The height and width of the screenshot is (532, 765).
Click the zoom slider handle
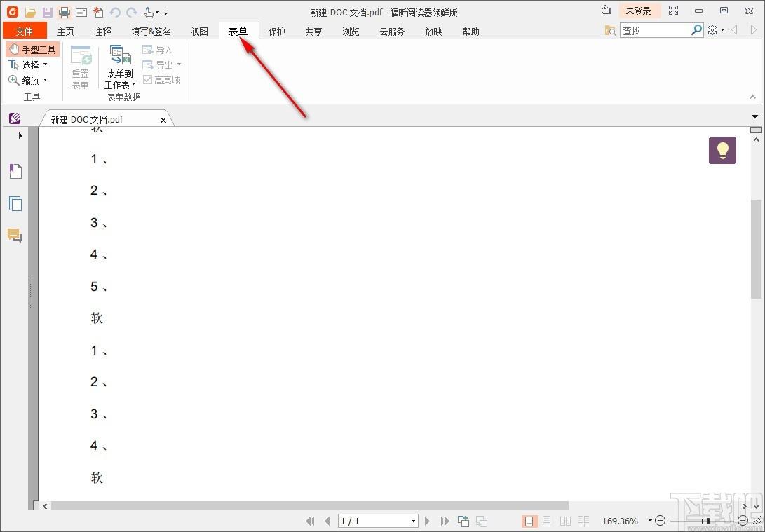tap(708, 521)
